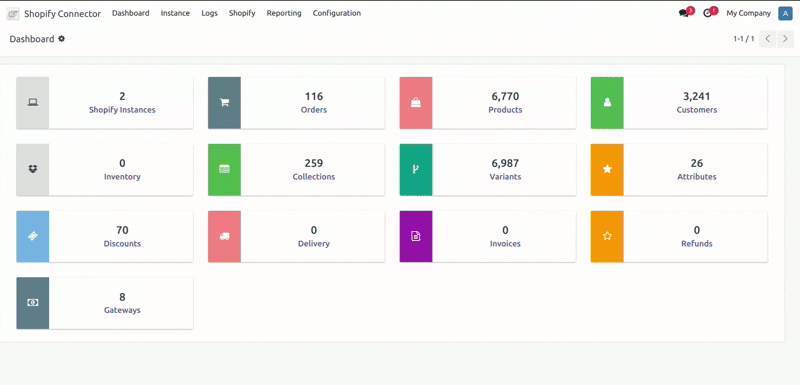The image size is (800, 385).
Task: Click the Inventory label
Action: point(122,176)
